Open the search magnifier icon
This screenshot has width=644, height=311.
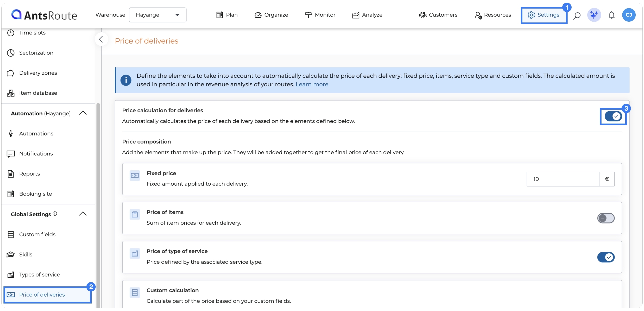(x=577, y=16)
